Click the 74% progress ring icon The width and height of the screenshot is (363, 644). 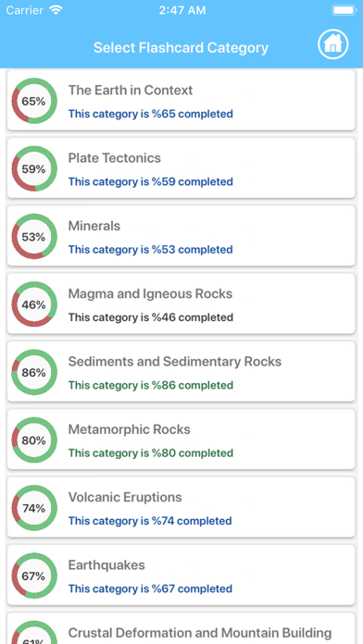[34, 508]
